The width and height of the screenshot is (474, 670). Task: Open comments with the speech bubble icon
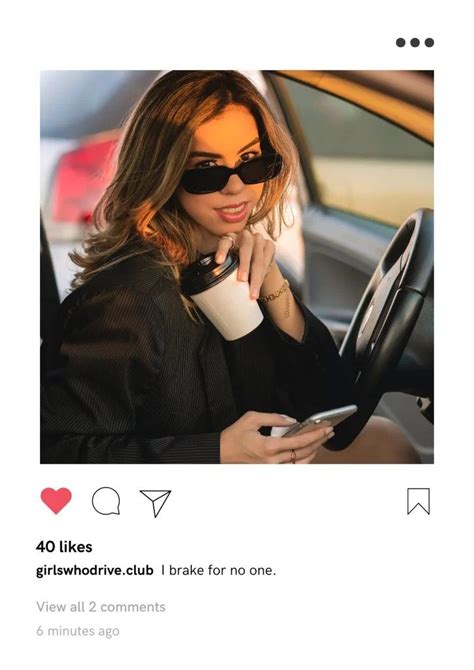point(106,501)
